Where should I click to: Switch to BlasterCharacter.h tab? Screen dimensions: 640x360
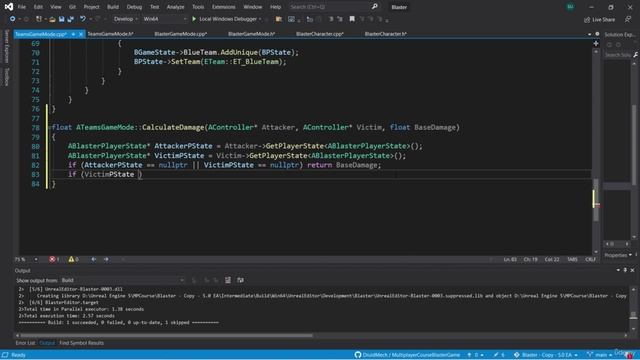coord(386,34)
